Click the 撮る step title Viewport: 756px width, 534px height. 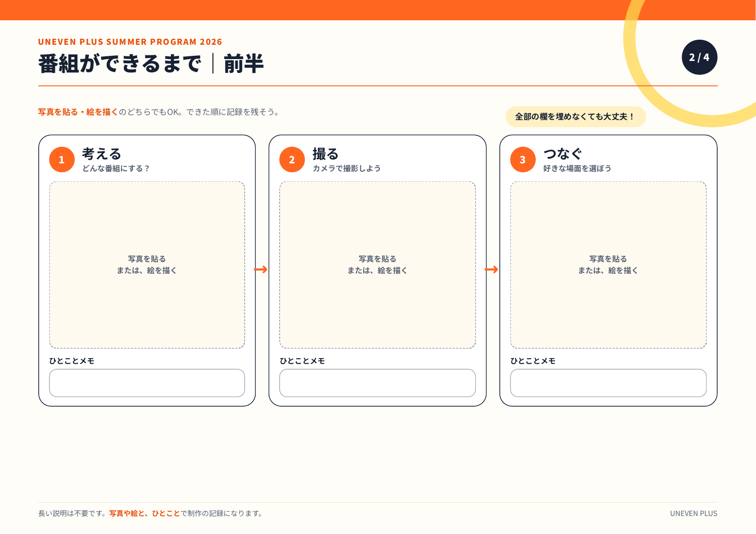pyautogui.click(x=325, y=154)
